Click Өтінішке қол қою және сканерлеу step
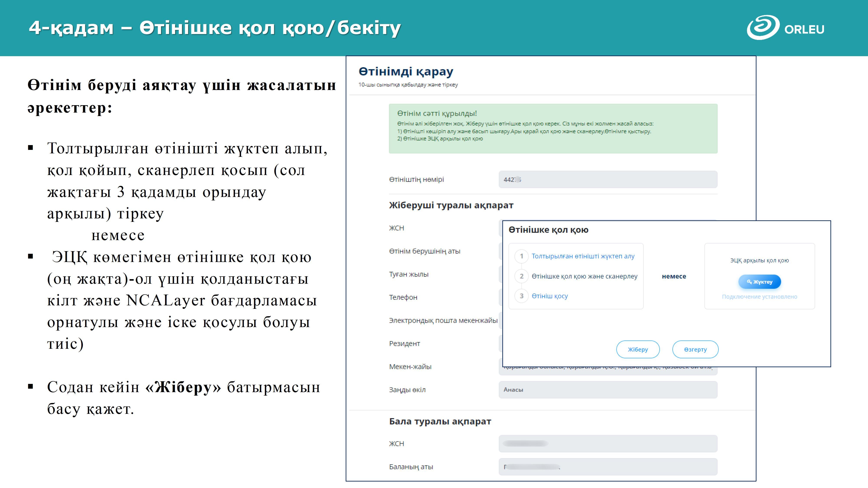This screenshot has height=488, width=868. pos(584,276)
